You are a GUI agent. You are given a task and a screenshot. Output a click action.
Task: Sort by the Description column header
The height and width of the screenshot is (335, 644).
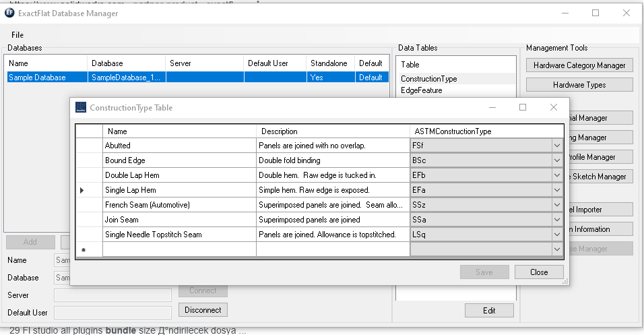pyautogui.click(x=333, y=131)
